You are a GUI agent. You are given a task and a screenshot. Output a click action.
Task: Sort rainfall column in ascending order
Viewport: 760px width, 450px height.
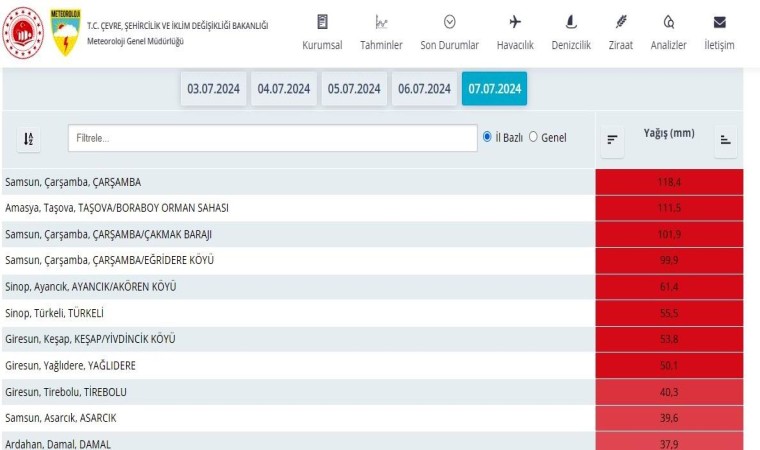click(726, 140)
